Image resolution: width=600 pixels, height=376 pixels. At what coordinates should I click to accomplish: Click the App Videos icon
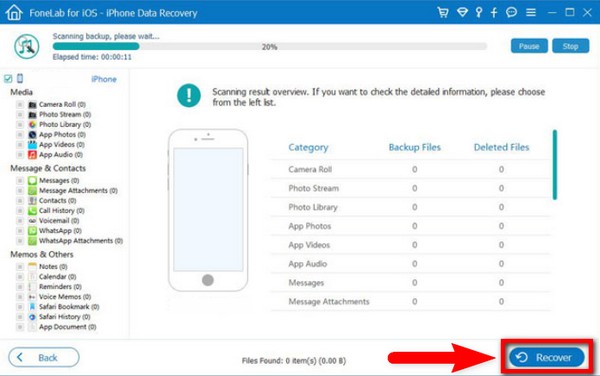[33, 145]
